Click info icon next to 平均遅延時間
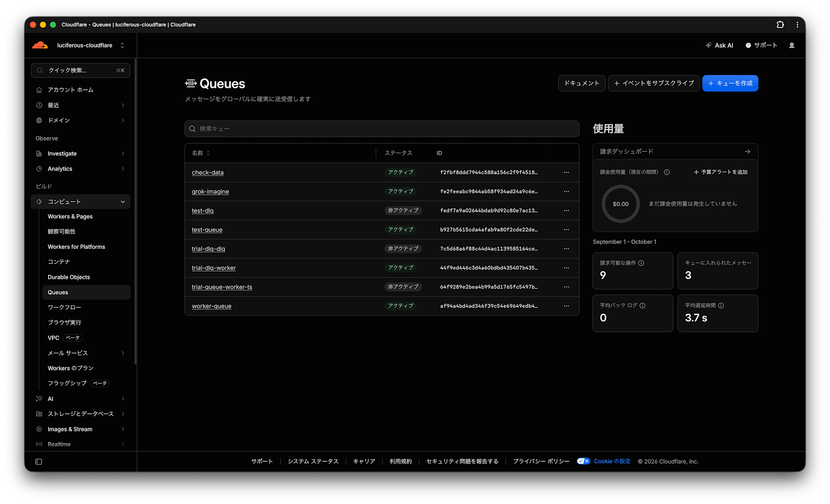 pos(721,306)
